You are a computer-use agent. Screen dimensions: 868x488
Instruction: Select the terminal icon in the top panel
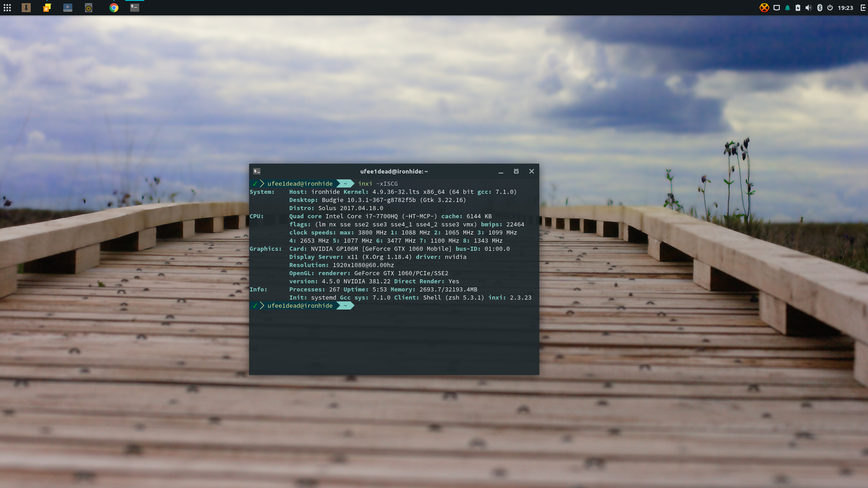[x=135, y=8]
